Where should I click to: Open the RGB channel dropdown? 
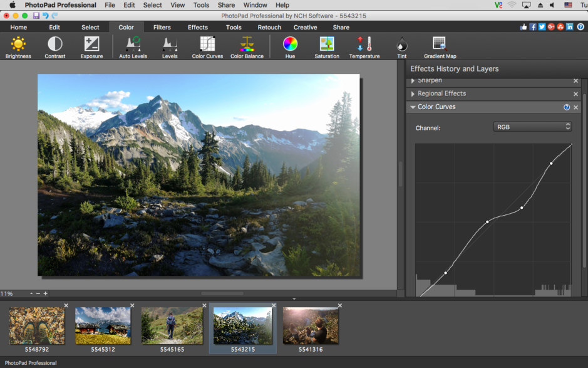[x=532, y=127]
